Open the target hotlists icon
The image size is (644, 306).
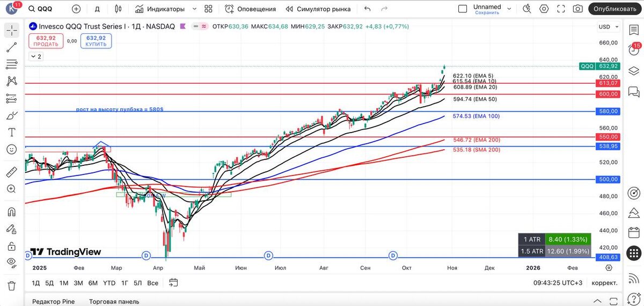633,192
